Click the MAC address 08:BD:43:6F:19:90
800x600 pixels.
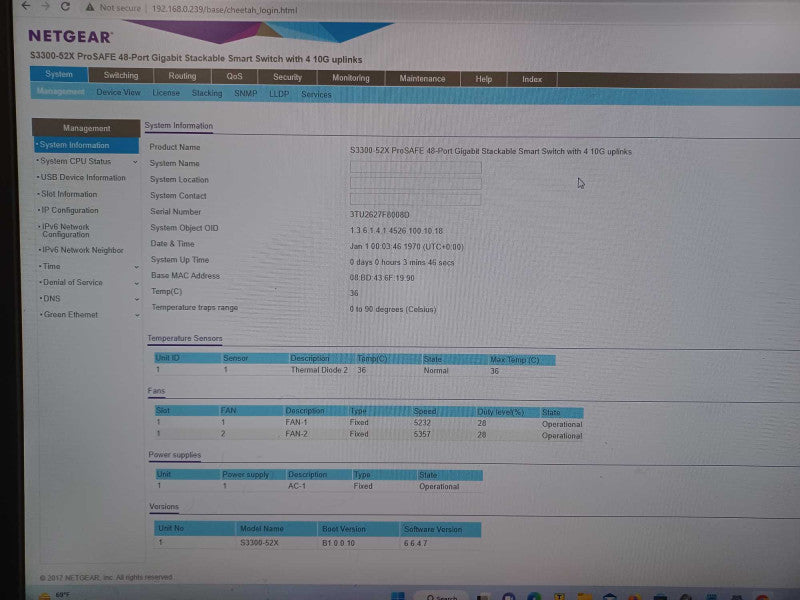click(x=382, y=278)
